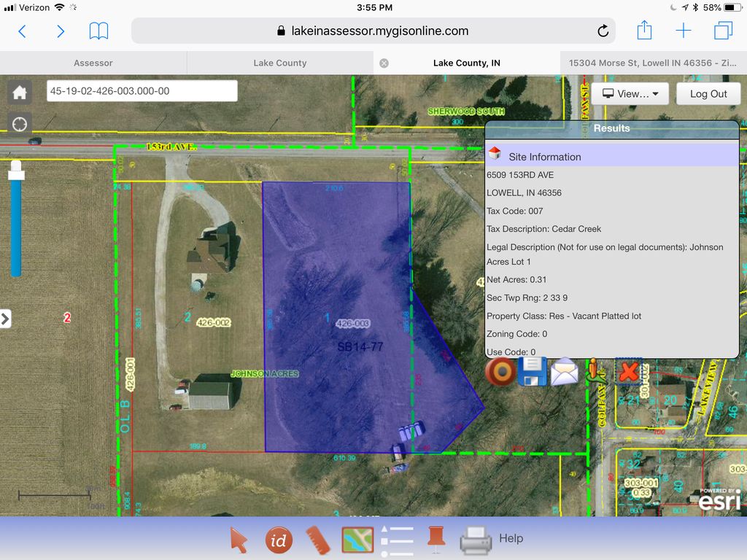The height and width of the screenshot is (560, 747).
Task: Open the View dropdown menu
Action: [630, 93]
